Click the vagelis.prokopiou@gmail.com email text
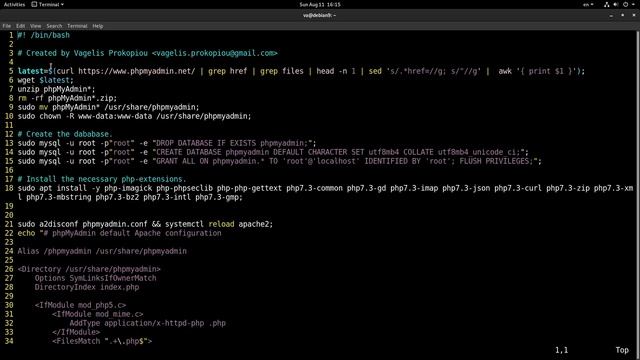Screen dimensions: 640x360 click(x=215, y=53)
